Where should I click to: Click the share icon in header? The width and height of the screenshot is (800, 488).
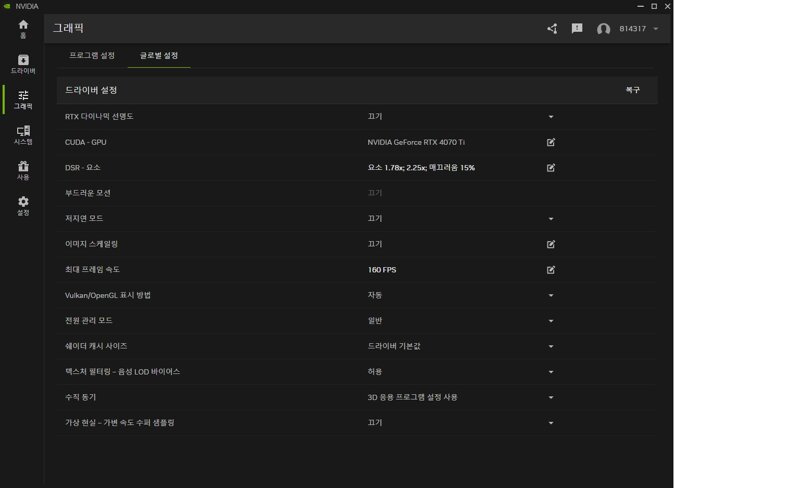[x=552, y=29]
